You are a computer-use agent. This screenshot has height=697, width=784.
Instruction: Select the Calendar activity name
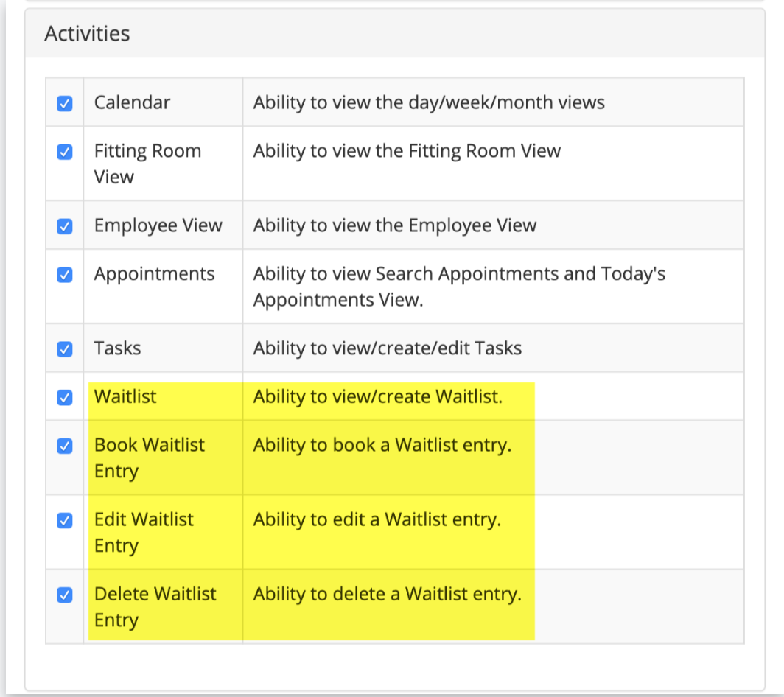coord(132,102)
